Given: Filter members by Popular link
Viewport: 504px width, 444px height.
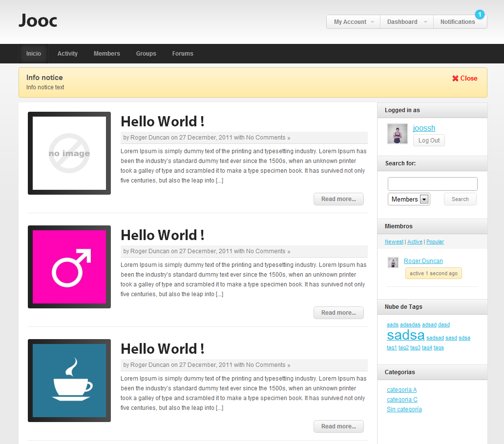Looking at the screenshot, I should pyautogui.click(x=435, y=242).
